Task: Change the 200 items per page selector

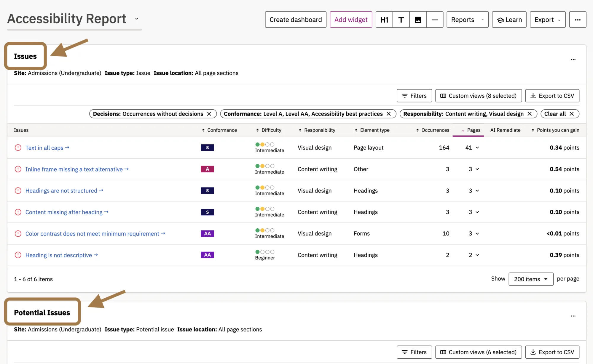Action: point(531,279)
